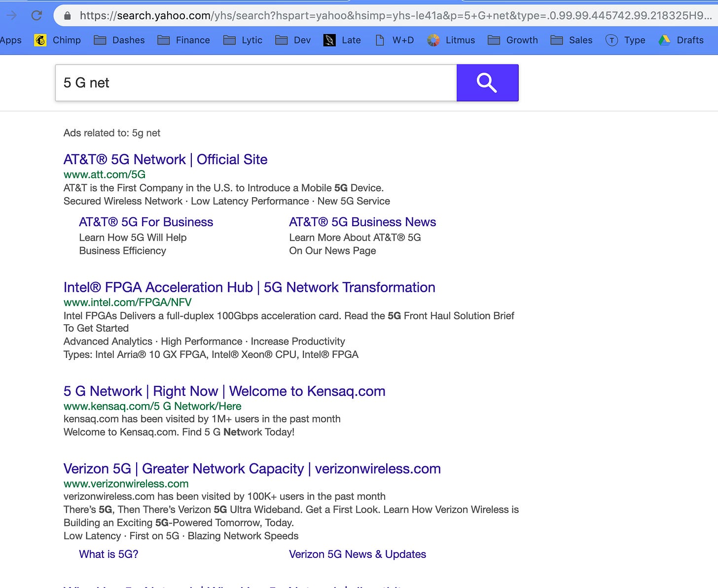The height and width of the screenshot is (588, 718).
Task: Open the Litmus bookmark
Action: coord(451,40)
